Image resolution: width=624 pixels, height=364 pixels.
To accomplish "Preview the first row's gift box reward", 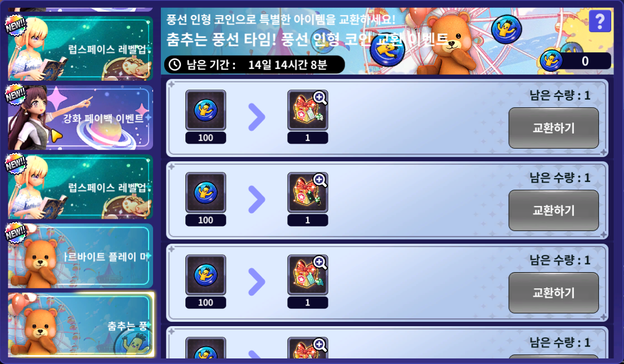I will click(308, 110).
